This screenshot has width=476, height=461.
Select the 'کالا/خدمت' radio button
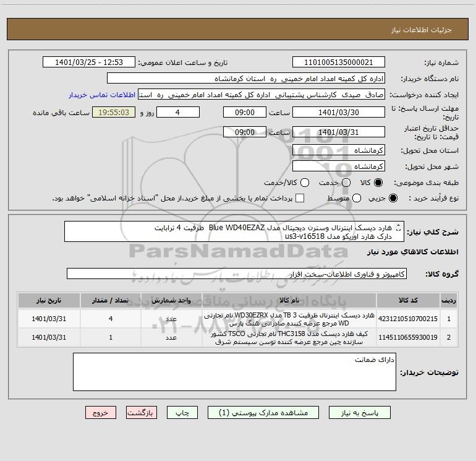pos(305,183)
